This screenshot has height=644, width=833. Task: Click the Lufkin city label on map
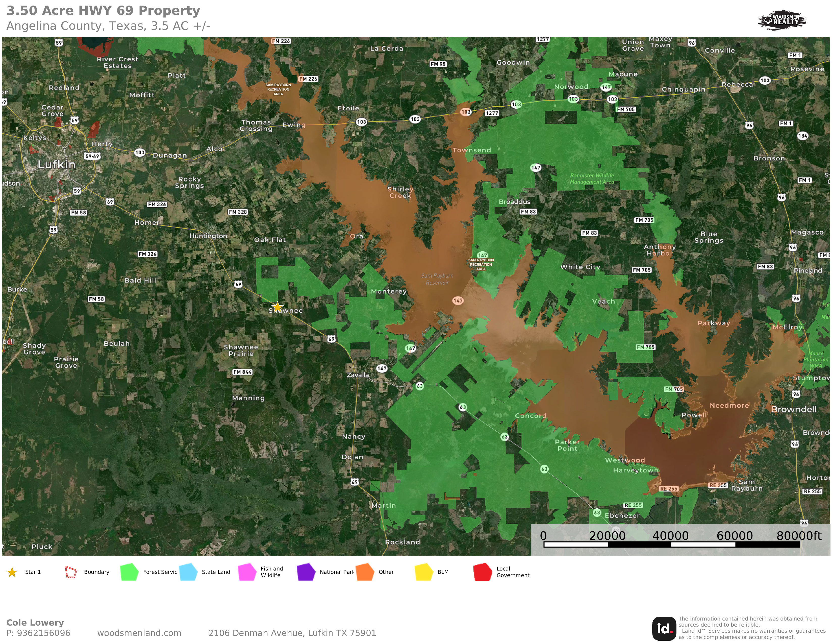click(57, 164)
